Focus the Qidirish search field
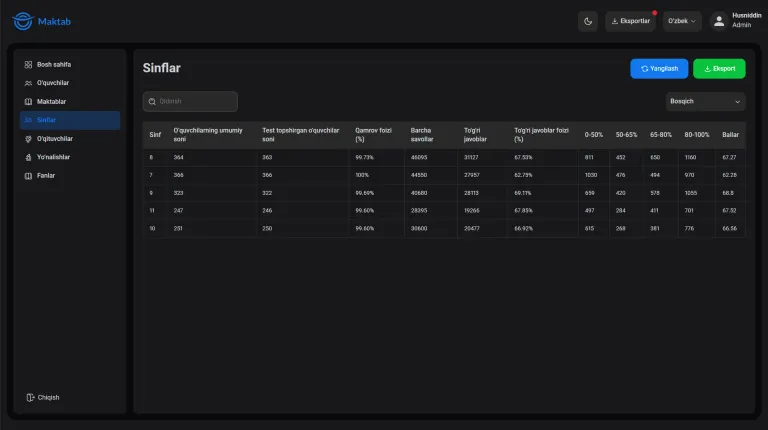The image size is (768, 430). (190, 101)
